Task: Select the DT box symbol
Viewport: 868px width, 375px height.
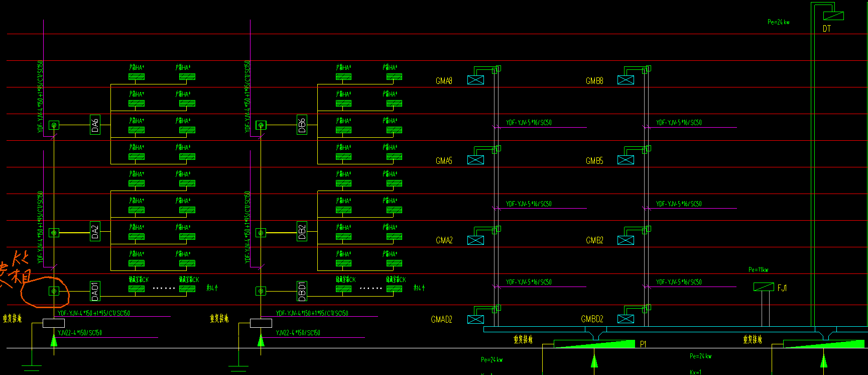Action: click(833, 16)
